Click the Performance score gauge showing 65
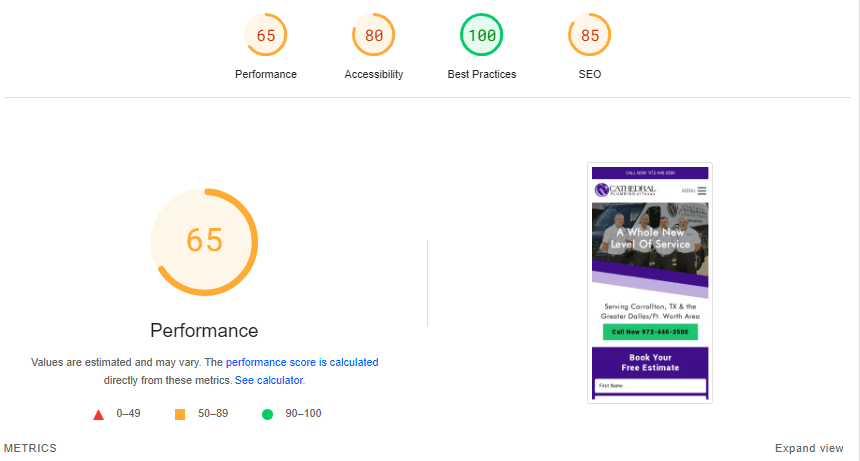This screenshot has width=860, height=461. (x=265, y=35)
